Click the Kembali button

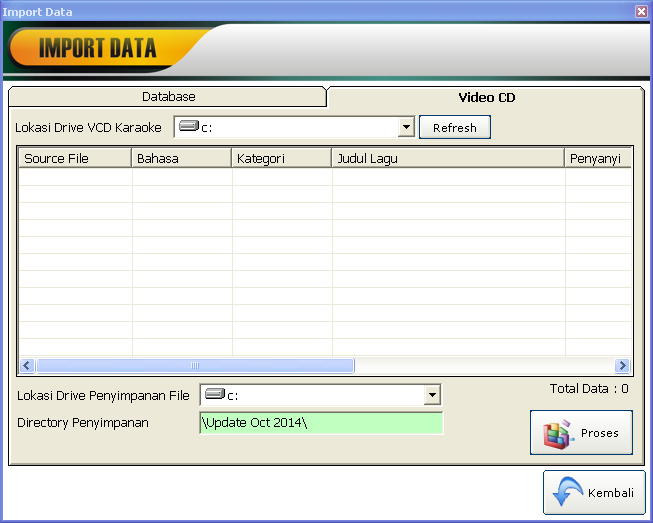click(x=594, y=493)
